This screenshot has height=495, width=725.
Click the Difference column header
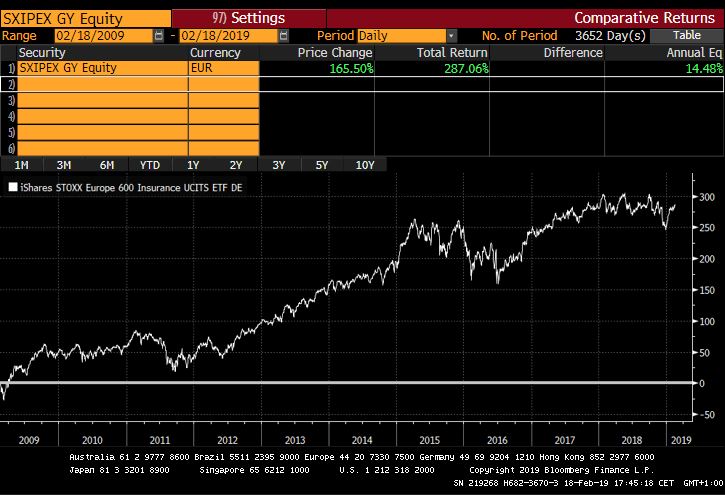[573, 53]
